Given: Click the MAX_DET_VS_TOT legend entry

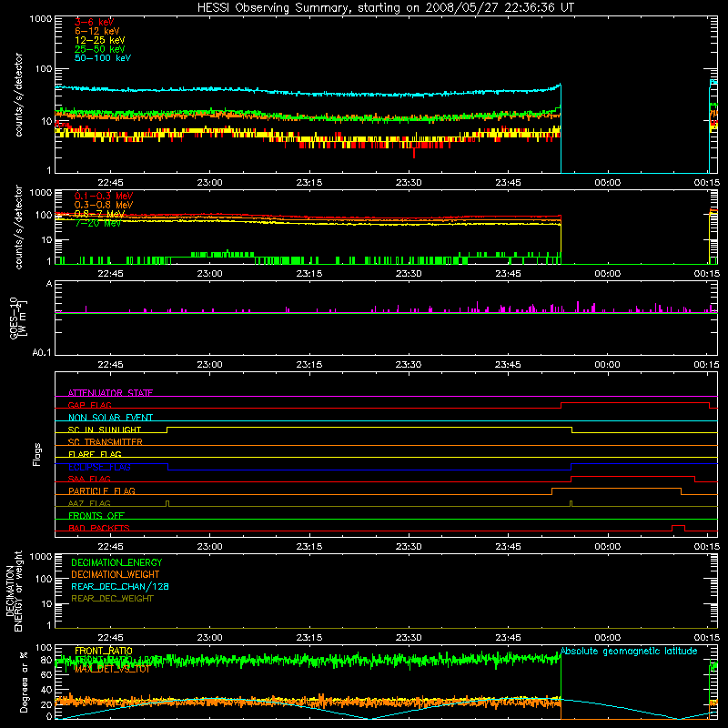Looking at the screenshot, I should point(112,669).
